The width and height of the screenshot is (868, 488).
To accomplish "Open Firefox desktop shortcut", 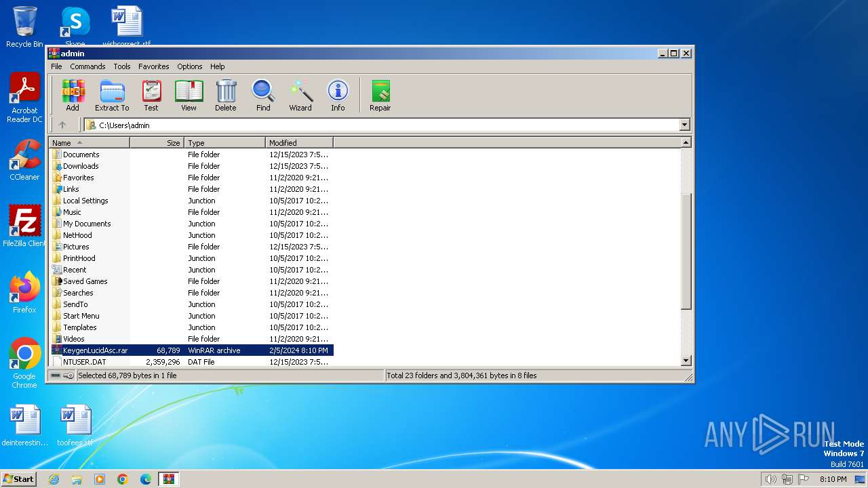I will point(24,293).
